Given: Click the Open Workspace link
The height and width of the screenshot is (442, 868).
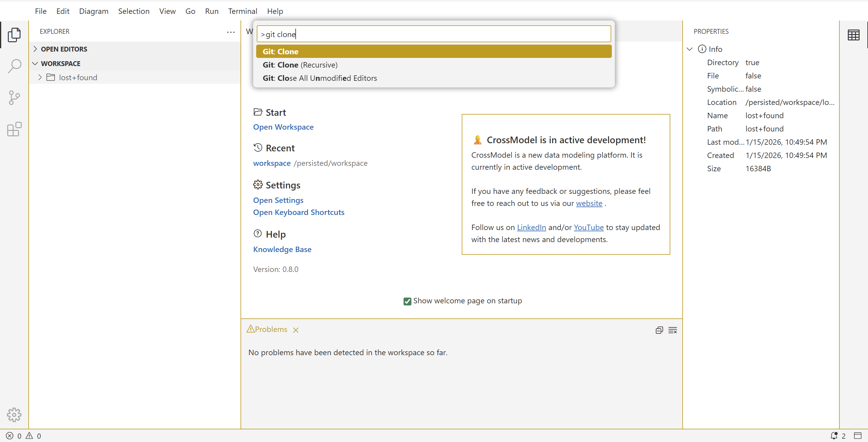Looking at the screenshot, I should click(283, 127).
